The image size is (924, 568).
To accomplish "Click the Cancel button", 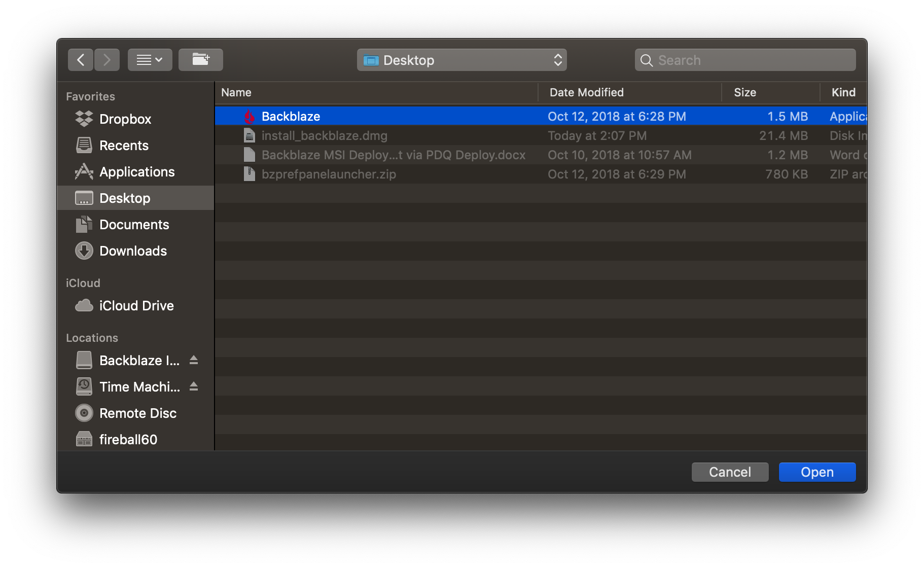I will (x=730, y=472).
